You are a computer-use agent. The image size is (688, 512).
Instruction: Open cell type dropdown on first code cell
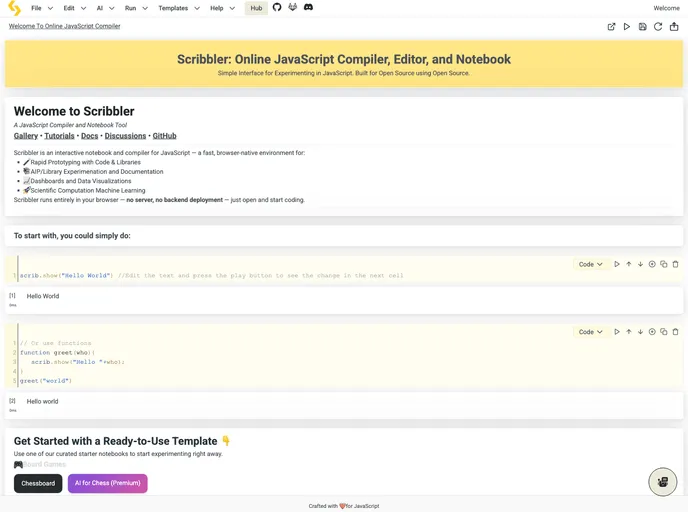[x=590, y=264]
